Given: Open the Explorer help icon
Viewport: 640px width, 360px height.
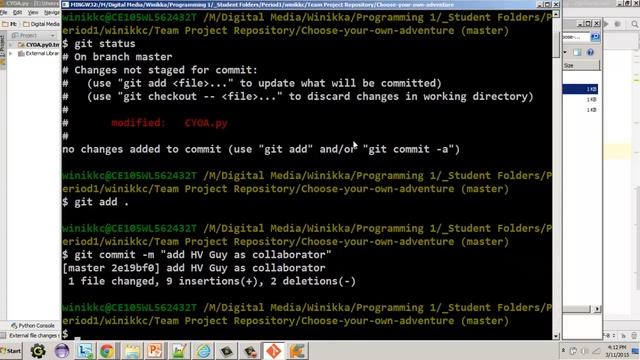Looking at the screenshot, I should 590,52.
